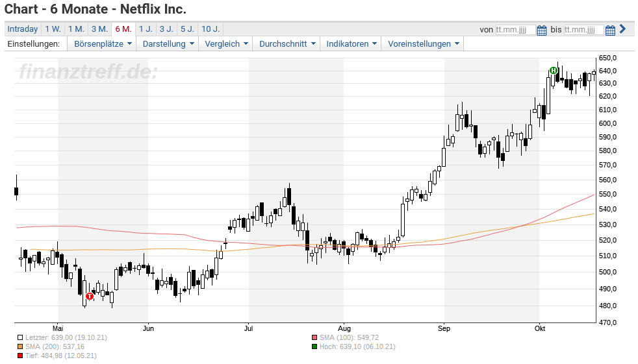Click the green H high marker on chart
Screen dimensions: 638x364
[554, 71]
